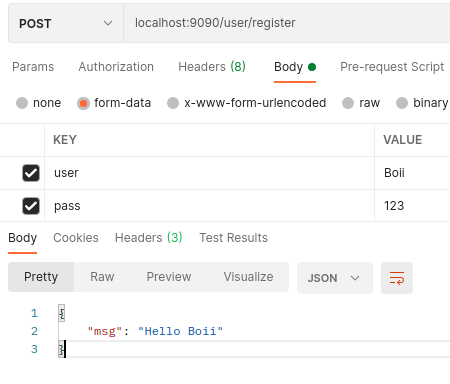Open the Pre-request Script tab

click(392, 67)
